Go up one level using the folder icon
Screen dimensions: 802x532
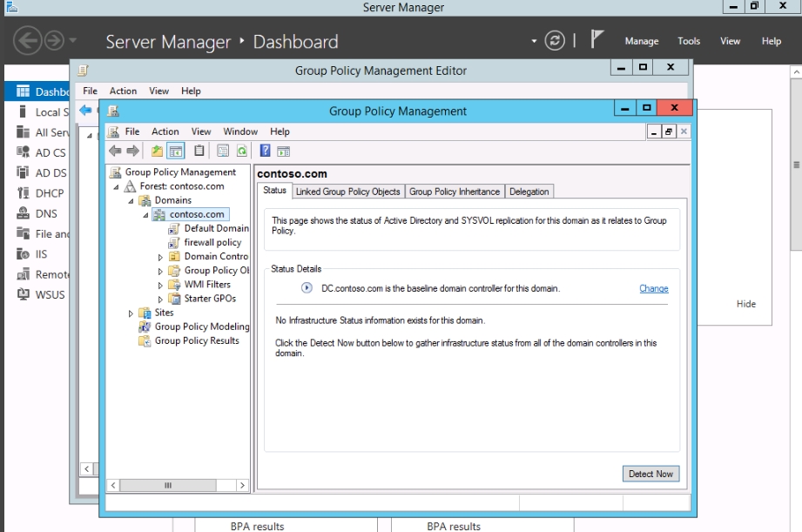[157, 151]
